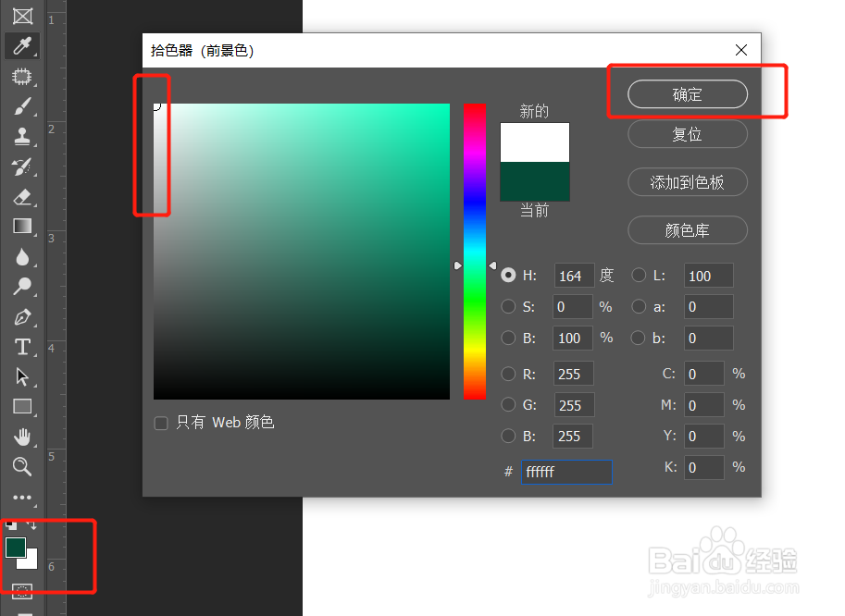
Task: Select the Brush tool
Action: point(20,105)
